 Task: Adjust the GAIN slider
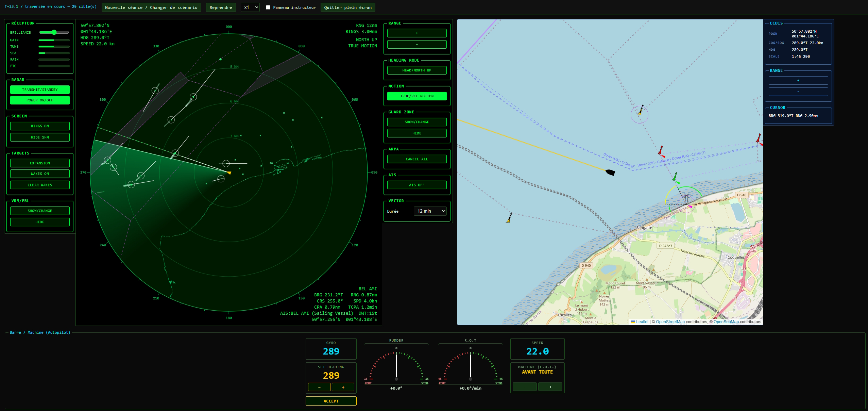(x=54, y=40)
